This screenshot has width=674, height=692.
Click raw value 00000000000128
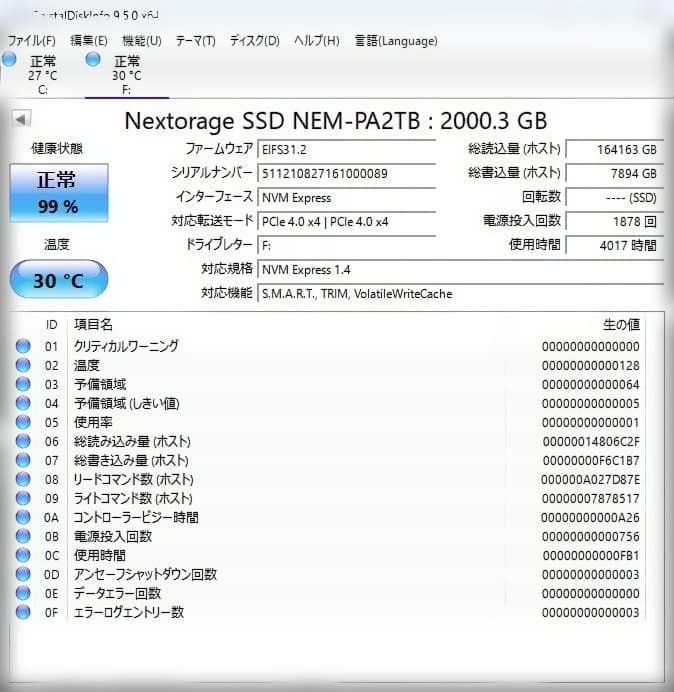point(591,365)
